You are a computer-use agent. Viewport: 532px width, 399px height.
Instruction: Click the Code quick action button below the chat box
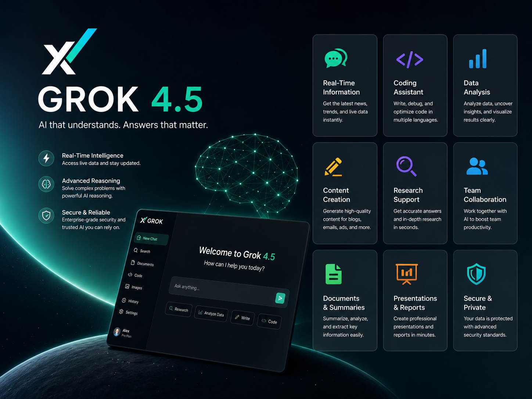pyautogui.click(x=269, y=321)
